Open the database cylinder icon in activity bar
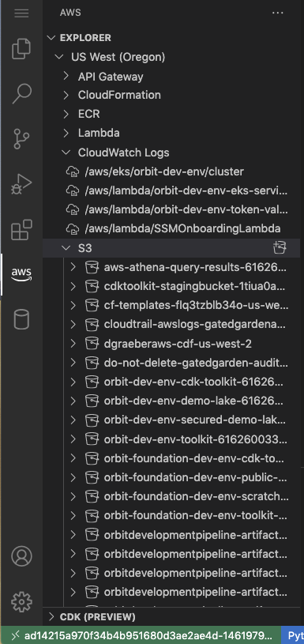The image size is (304, 644). point(21,319)
